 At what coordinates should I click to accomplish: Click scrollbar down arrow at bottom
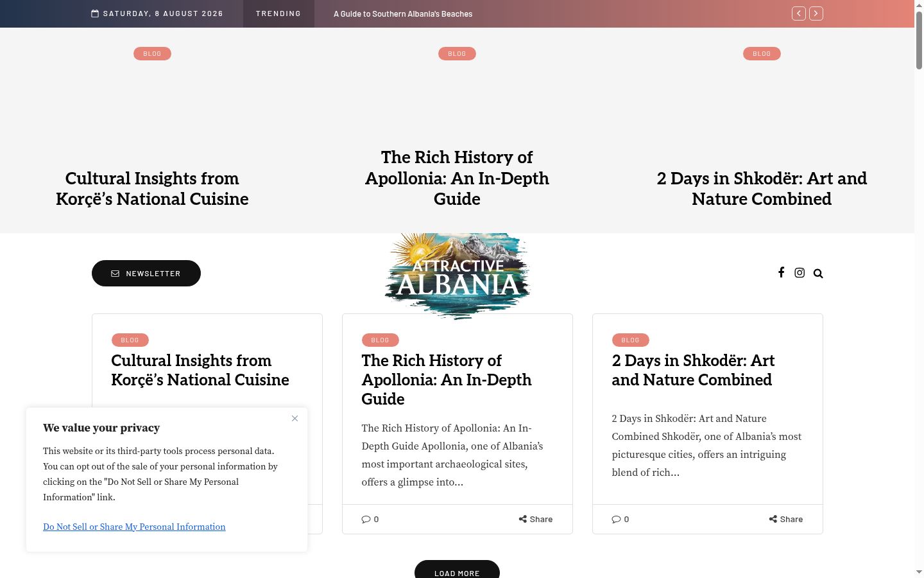click(919, 572)
